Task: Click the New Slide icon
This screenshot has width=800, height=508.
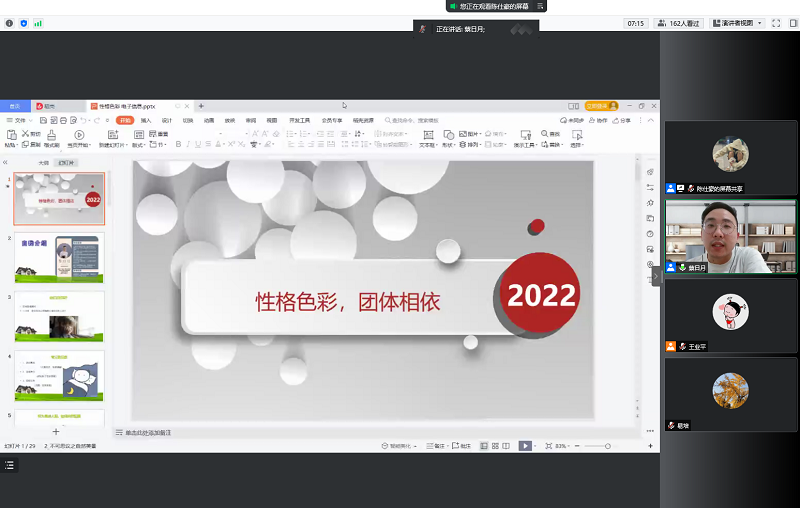Action: 108,134
